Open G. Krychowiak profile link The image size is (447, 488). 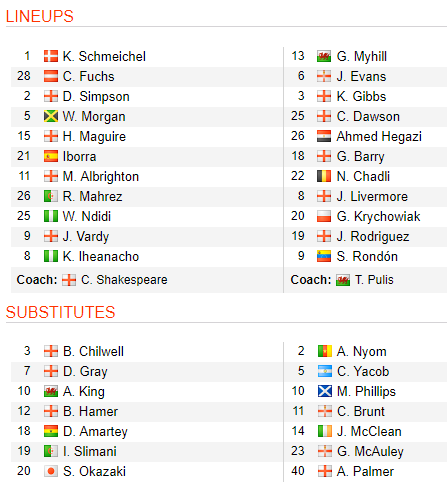click(378, 217)
